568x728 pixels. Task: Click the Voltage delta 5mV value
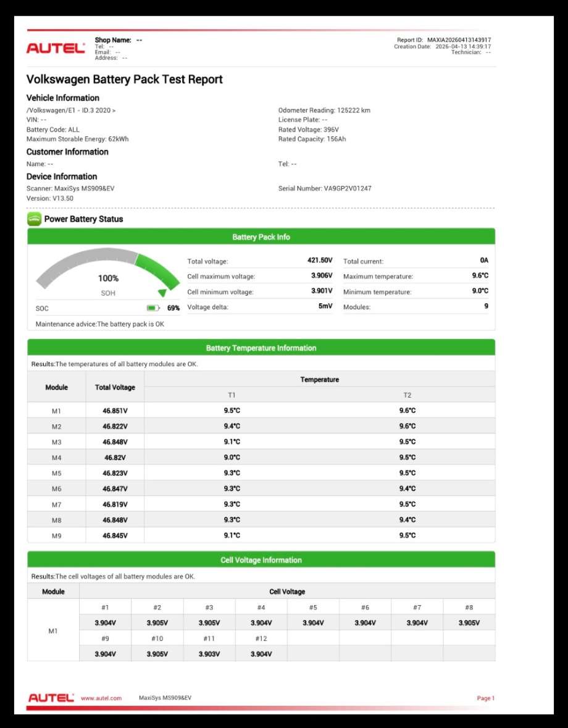tap(325, 306)
